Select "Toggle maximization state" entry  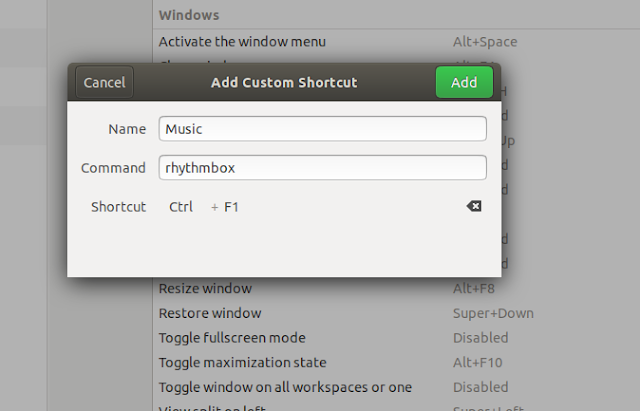coord(242,362)
